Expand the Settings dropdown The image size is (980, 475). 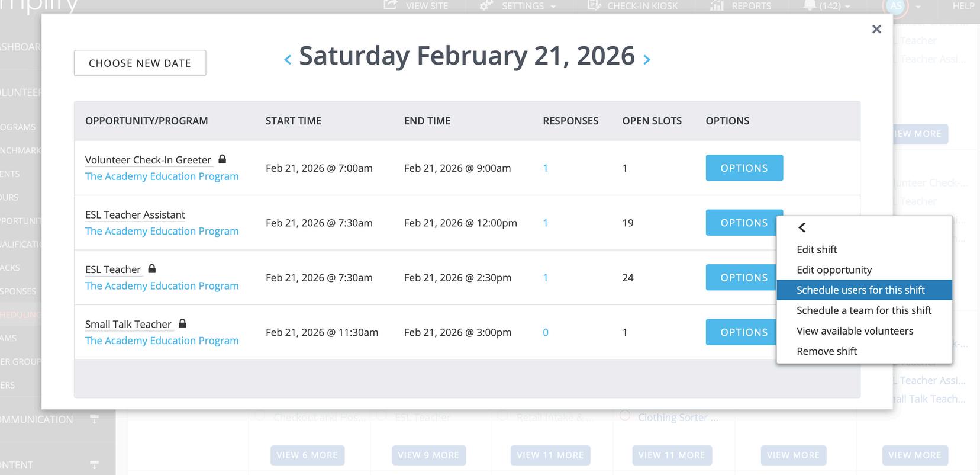[518, 6]
